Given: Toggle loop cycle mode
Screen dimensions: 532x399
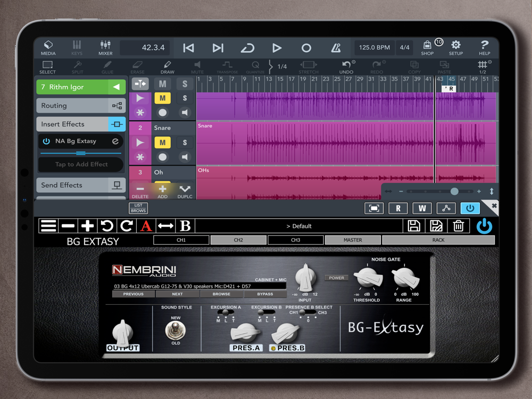Looking at the screenshot, I should tap(247, 48).
